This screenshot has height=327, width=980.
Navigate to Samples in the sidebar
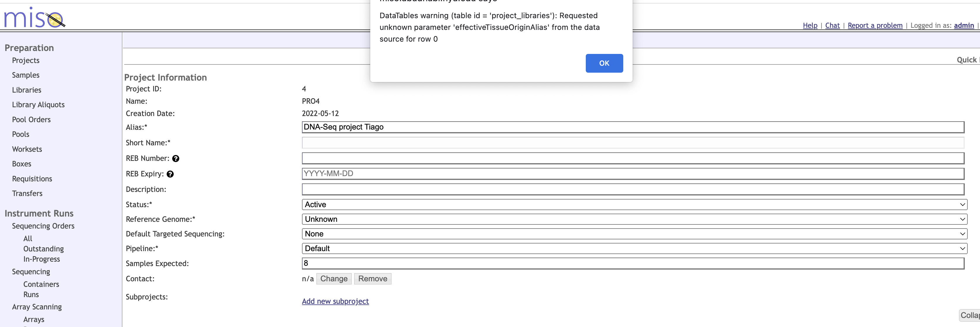(x=25, y=75)
